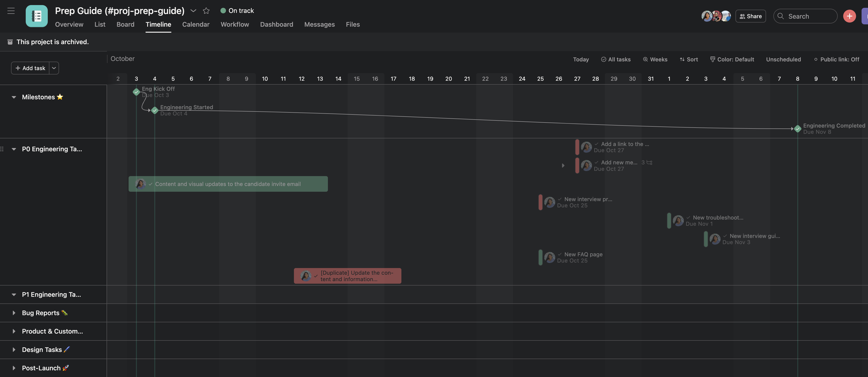This screenshot has height=377, width=868.
Task: Expand the Bug Reports section
Action: tap(14, 313)
